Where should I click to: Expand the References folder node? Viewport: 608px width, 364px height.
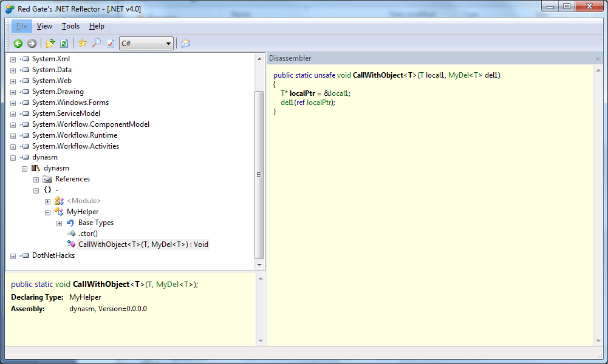(36, 180)
